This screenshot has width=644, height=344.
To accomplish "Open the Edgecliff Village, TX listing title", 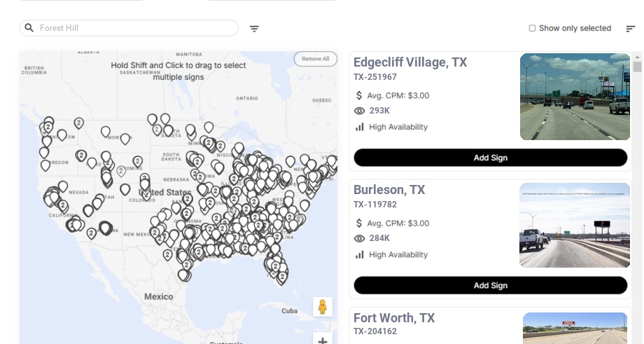I will [x=410, y=62].
